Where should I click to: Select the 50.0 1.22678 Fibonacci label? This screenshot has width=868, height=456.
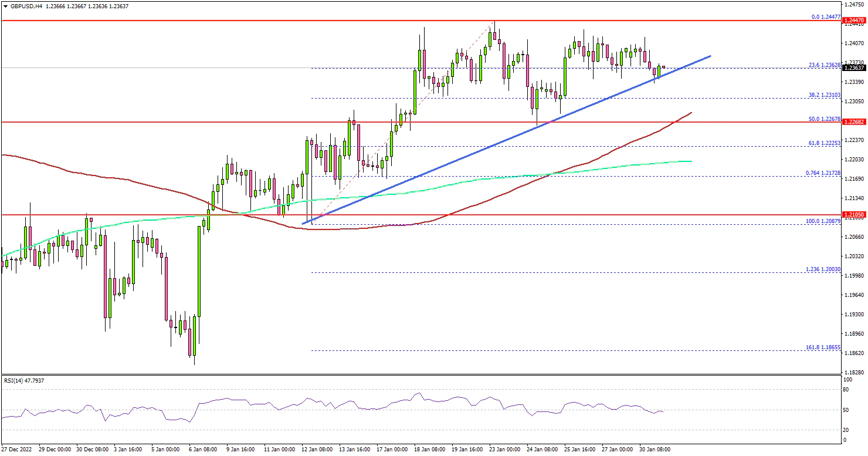(825, 119)
